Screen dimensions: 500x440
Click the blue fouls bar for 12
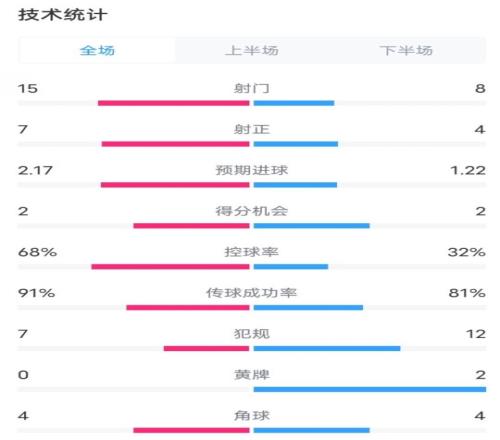click(x=327, y=348)
